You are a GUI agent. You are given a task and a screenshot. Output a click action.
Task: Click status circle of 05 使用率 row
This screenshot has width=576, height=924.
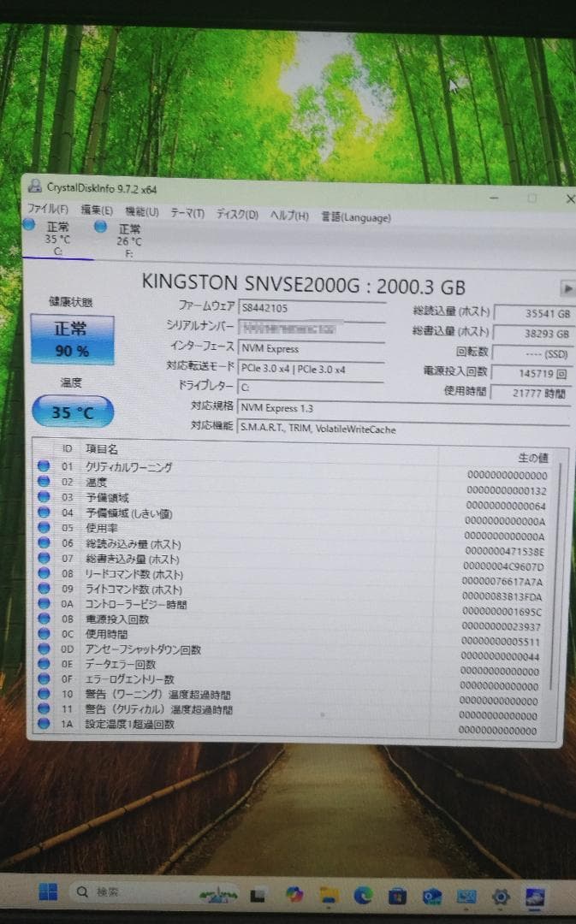tap(43, 527)
